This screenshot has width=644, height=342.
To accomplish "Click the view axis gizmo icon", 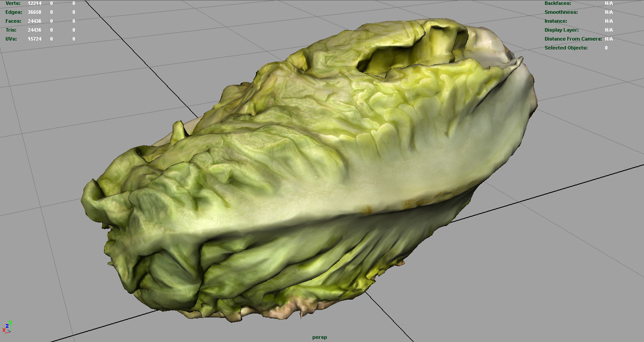I will click(x=7, y=327).
